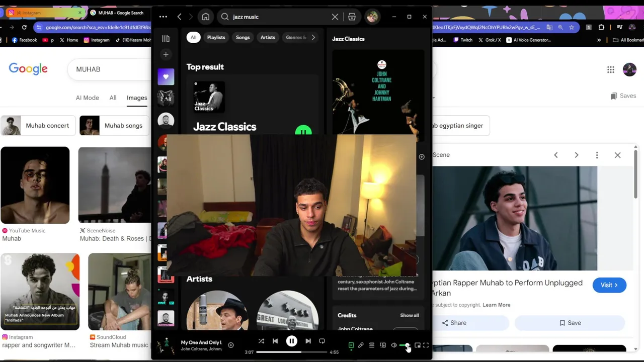The height and width of the screenshot is (362, 644).
Task: Open Twitch bookmark
Action: [x=463, y=40]
